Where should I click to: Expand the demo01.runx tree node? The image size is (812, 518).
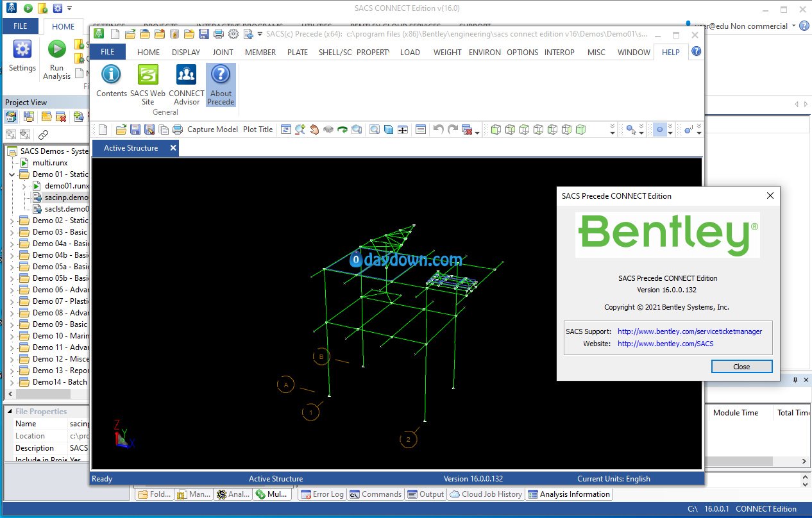(24, 186)
